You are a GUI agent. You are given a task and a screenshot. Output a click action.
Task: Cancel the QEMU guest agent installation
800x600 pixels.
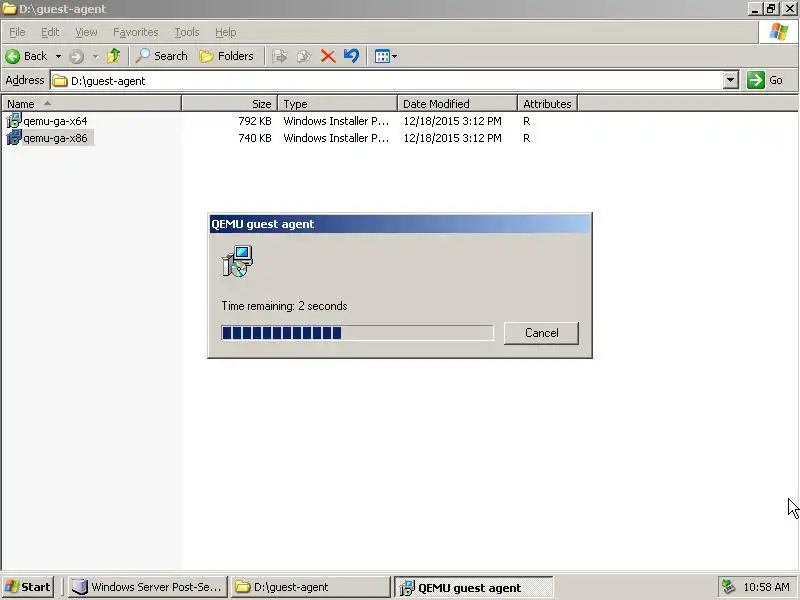pyautogui.click(x=541, y=333)
